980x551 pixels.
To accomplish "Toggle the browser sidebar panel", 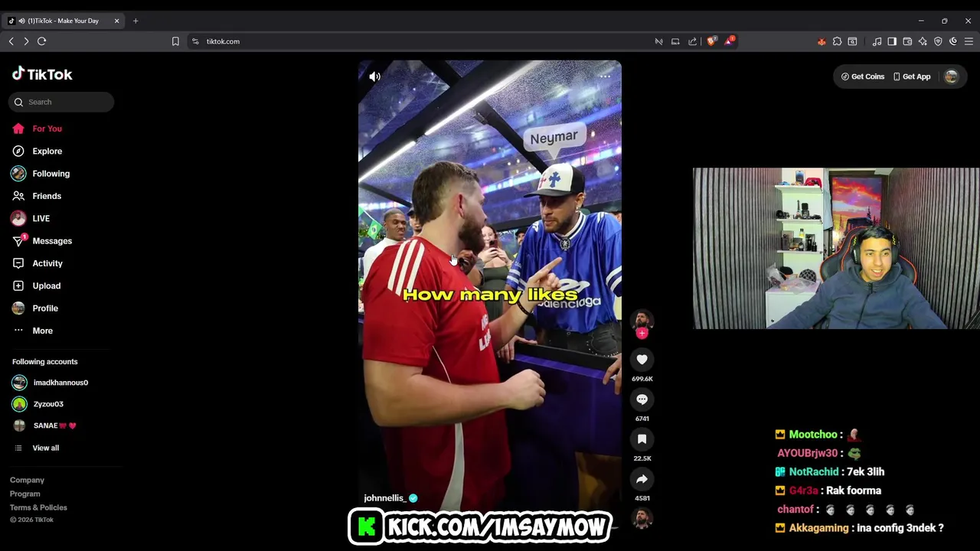I will click(892, 41).
